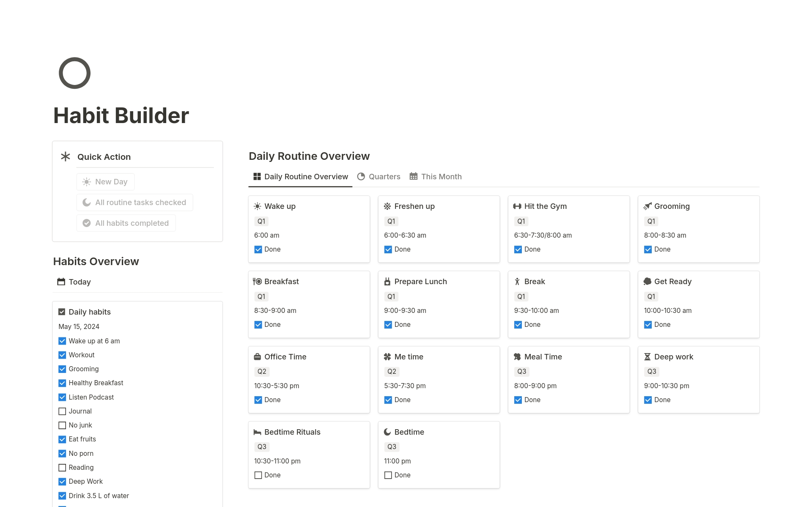This screenshot has height=507, width=812.
Task: Toggle the Reading checkbox
Action: pyautogui.click(x=63, y=467)
